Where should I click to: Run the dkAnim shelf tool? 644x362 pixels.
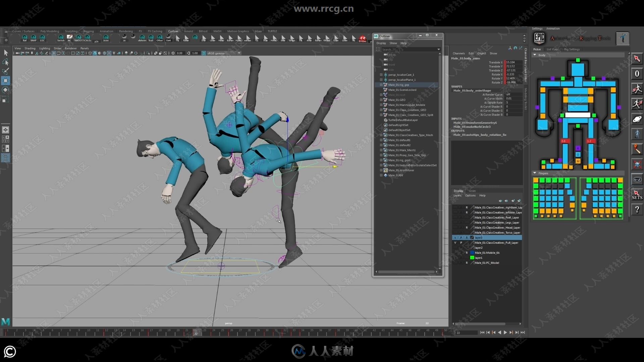coord(142,38)
